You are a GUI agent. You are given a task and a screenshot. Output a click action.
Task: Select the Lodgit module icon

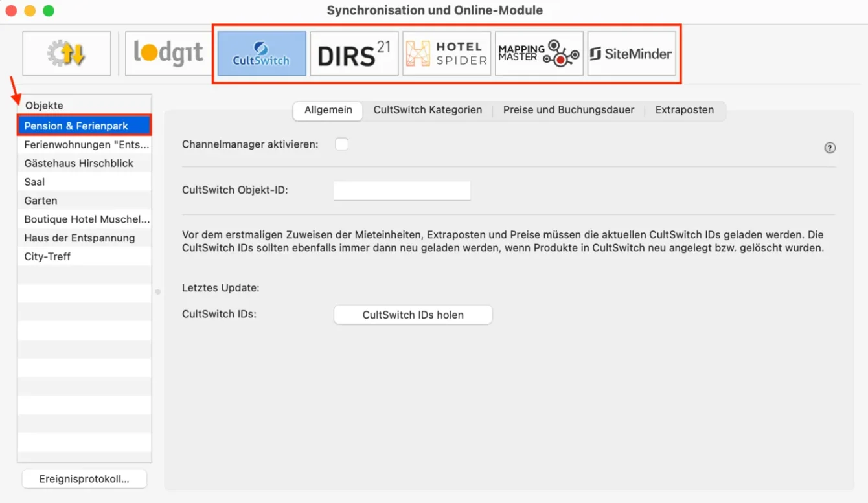tap(168, 54)
